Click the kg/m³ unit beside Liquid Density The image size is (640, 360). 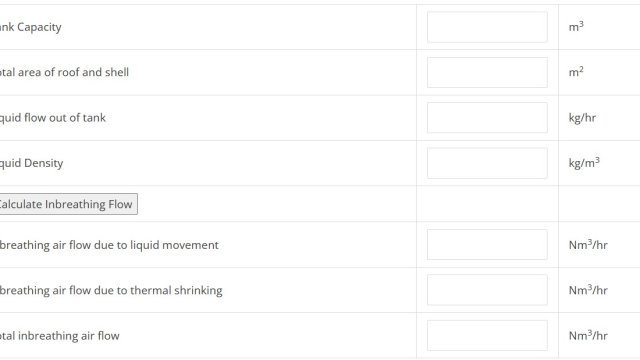584,162
